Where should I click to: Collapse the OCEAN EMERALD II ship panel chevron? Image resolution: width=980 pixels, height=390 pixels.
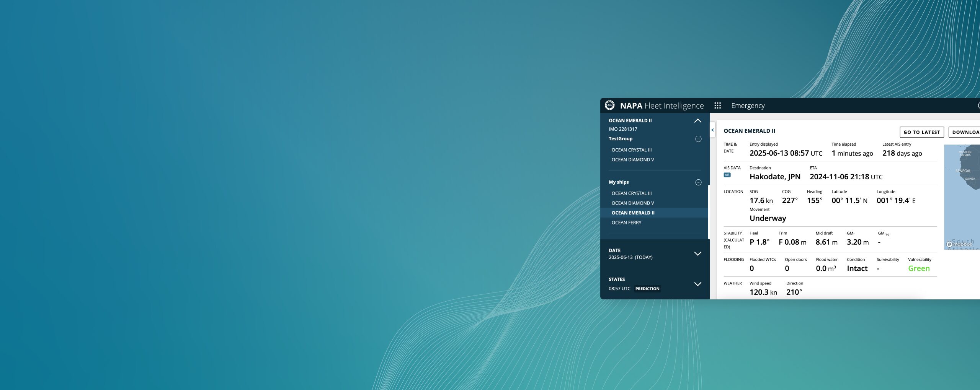tap(697, 121)
